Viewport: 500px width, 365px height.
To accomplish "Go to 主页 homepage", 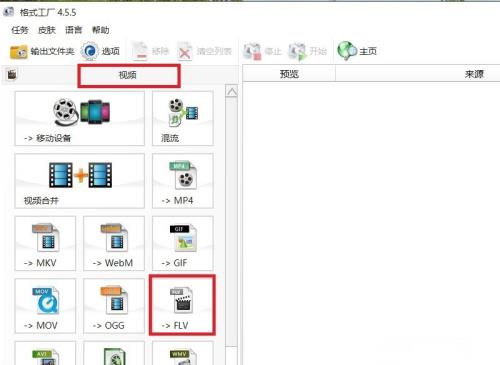I will point(357,51).
